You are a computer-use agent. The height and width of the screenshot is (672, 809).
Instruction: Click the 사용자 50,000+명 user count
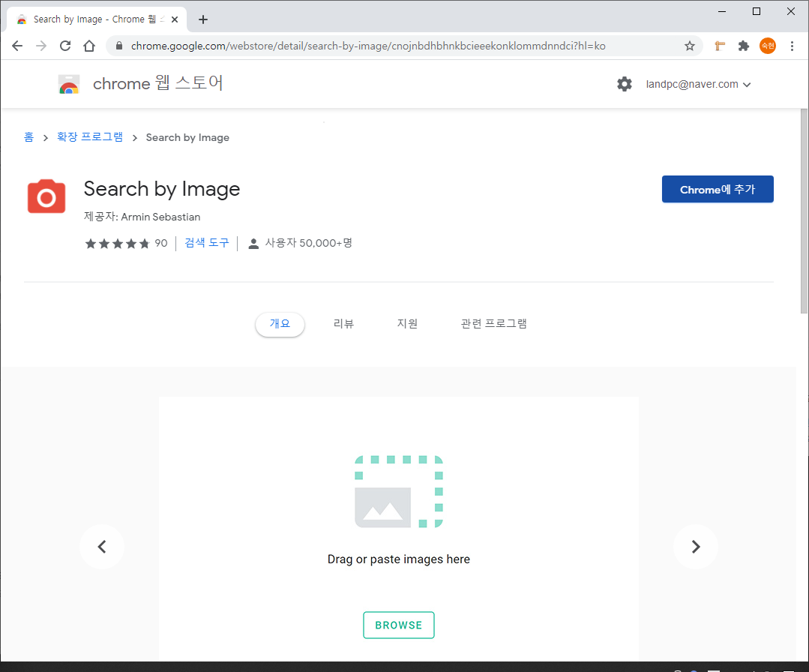coord(300,243)
